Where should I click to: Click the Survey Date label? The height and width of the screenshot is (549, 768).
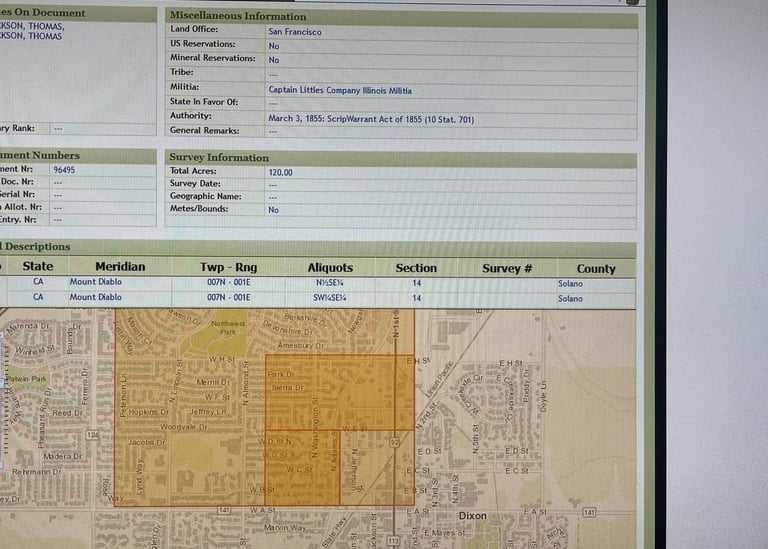[195, 184]
